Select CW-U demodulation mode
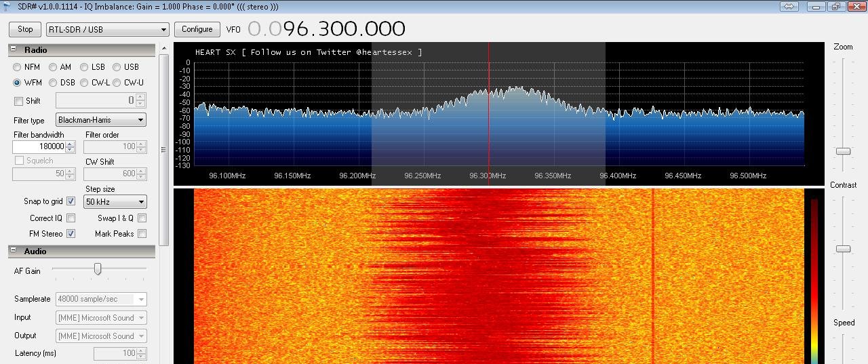This screenshot has width=868, height=364. click(117, 83)
